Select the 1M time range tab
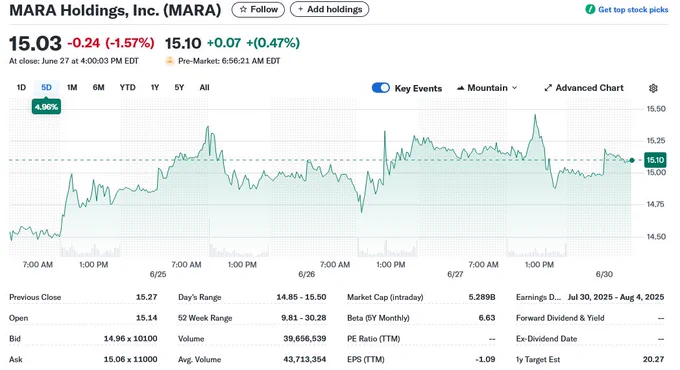The height and width of the screenshot is (370, 680). [x=72, y=88]
